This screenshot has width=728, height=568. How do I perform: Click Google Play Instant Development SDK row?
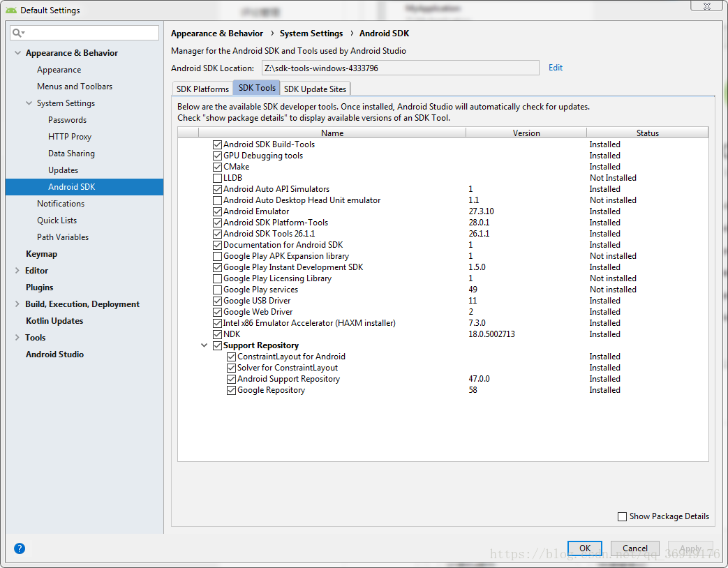pyautogui.click(x=443, y=267)
